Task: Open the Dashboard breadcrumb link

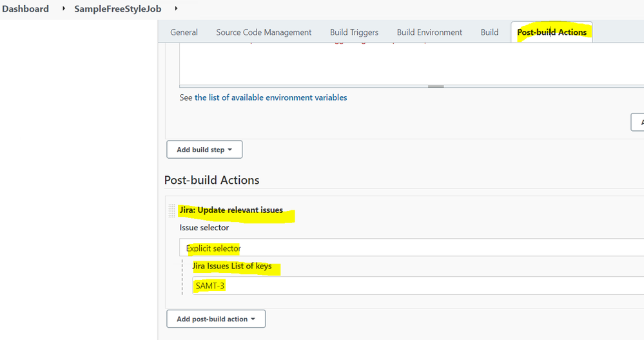Action: point(26,8)
